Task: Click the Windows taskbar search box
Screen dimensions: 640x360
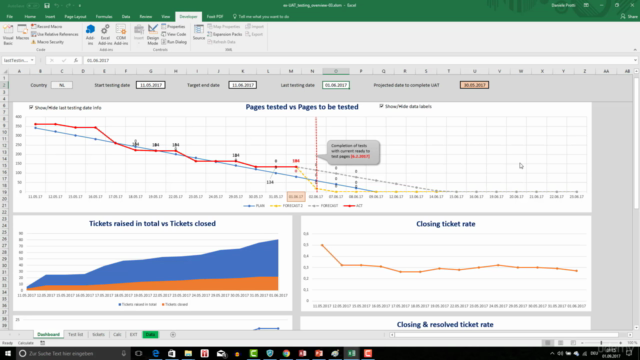Action: coord(73,353)
